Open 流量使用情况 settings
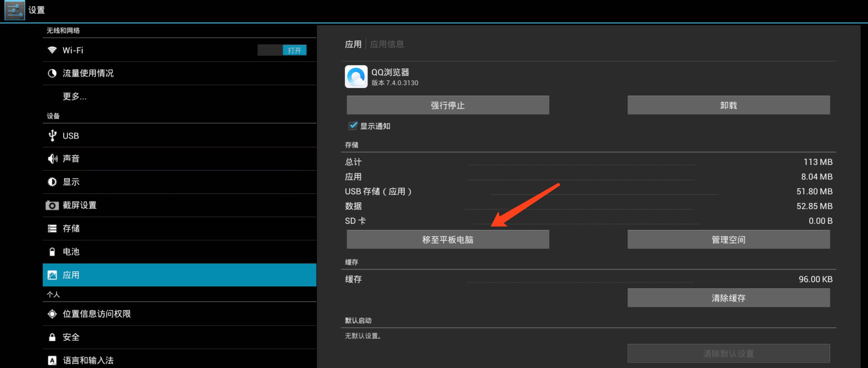This screenshot has width=868, height=368. click(179, 73)
